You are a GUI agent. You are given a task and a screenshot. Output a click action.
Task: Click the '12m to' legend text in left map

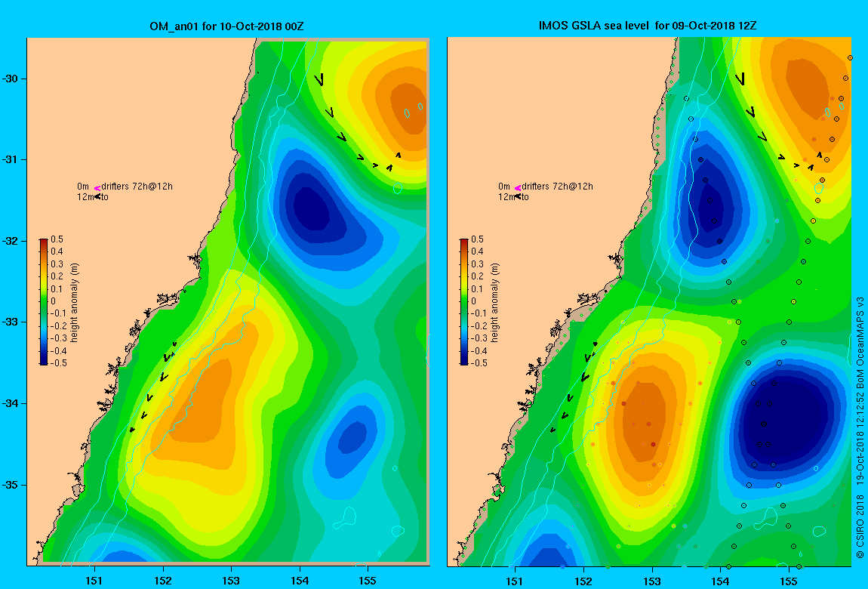(92, 196)
